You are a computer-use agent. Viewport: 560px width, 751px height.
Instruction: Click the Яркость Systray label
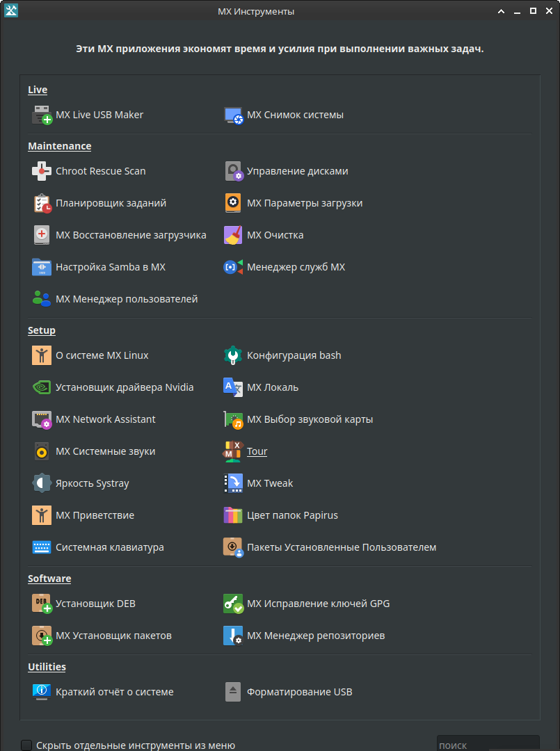pyautogui.click(x=93, y=484)
